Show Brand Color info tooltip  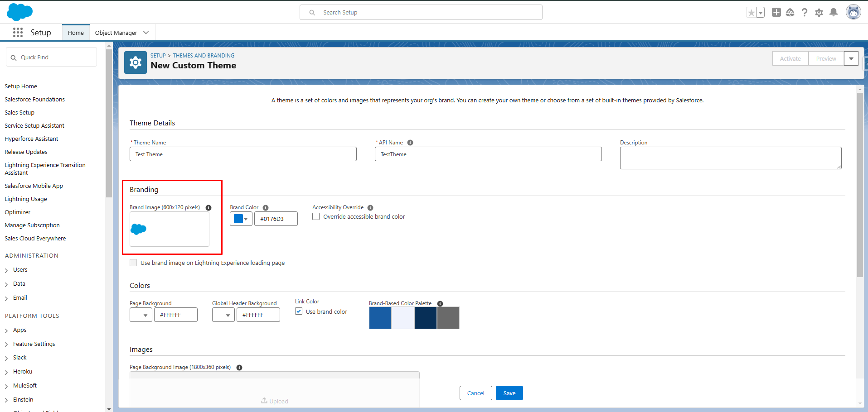pos(266,208)
